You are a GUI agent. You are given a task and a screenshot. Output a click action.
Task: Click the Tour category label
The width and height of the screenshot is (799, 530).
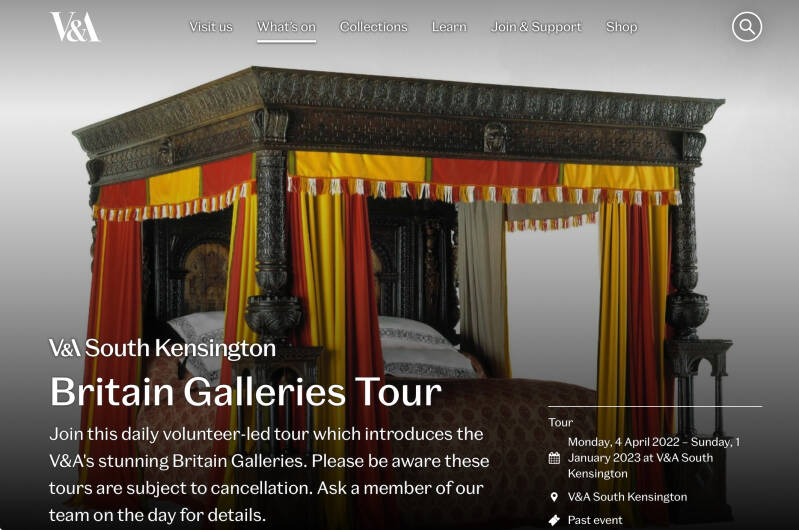click(x=561, y=422)
